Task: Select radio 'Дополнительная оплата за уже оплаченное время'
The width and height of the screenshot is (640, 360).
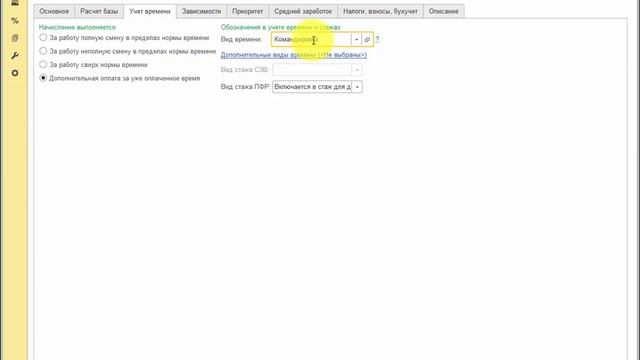Action: [x=43, y=78]
